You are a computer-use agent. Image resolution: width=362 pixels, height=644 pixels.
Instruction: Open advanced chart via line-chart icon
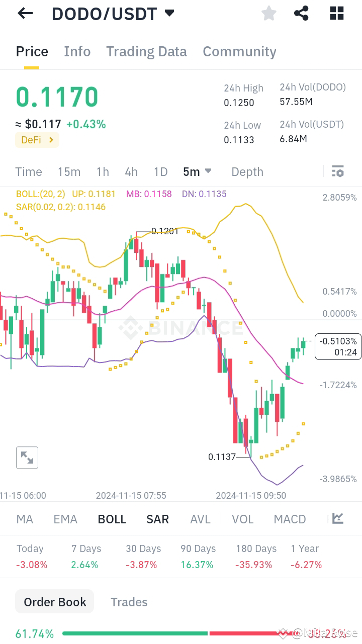(337, 519)
